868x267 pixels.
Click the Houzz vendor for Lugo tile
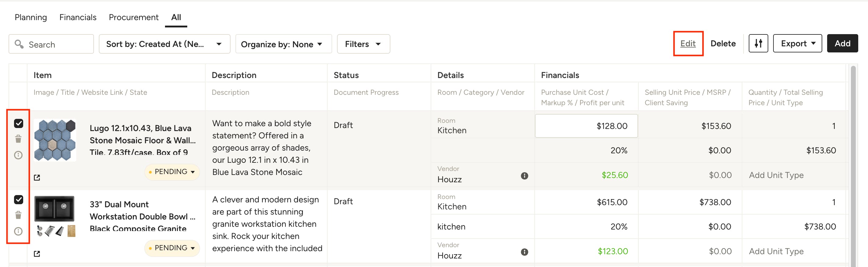449,180
